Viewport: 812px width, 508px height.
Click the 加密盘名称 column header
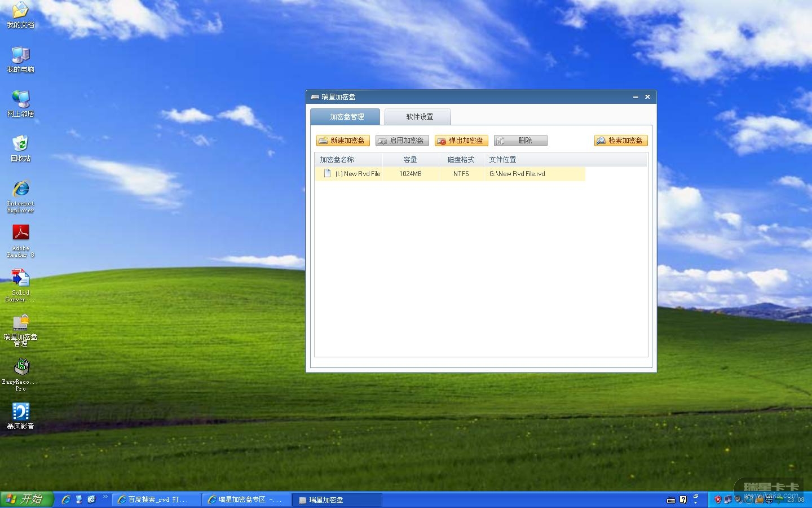tap(348, 160)
